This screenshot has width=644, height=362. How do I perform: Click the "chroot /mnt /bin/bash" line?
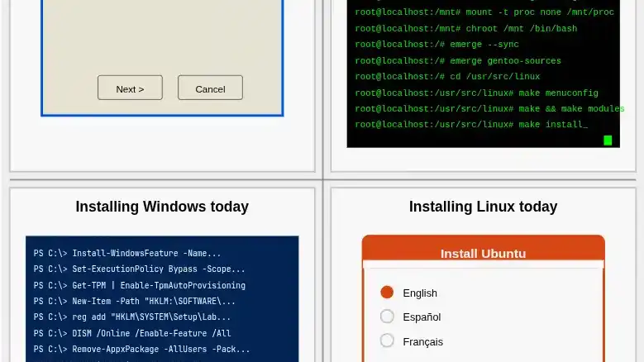466,29
